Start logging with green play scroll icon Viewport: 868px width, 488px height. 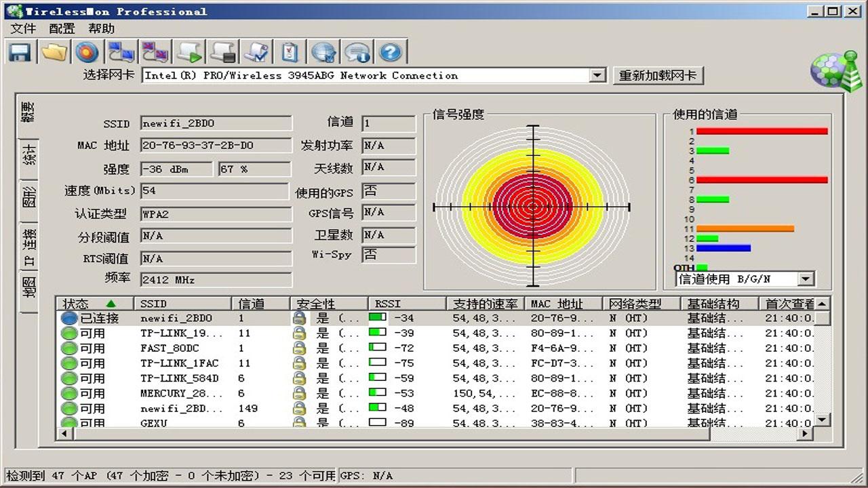[189, 52]
